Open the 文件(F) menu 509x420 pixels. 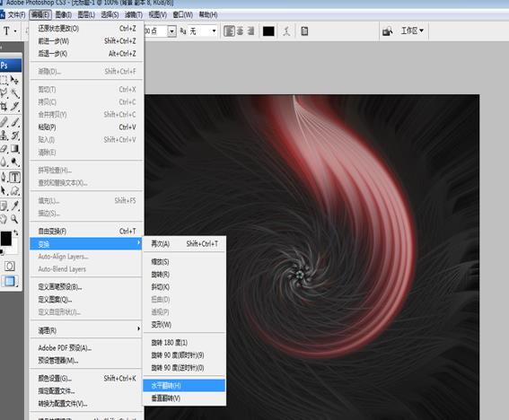pos(16,14)
